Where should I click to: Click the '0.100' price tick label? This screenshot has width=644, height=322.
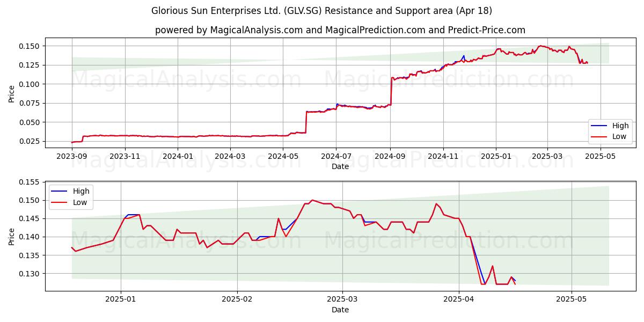30,84
